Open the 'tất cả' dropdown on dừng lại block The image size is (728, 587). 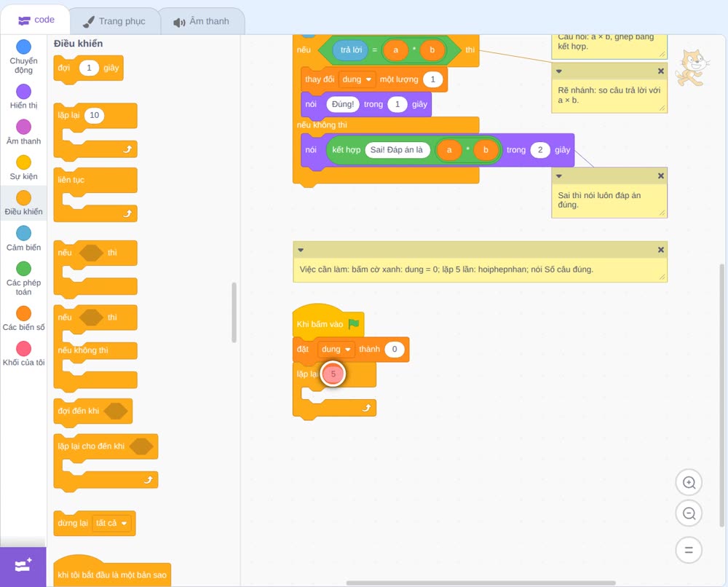pos(111,523)
